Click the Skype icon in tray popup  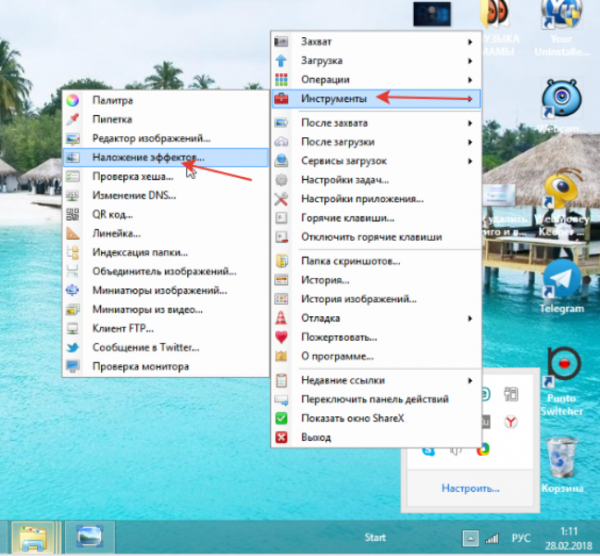coord(429,451)
